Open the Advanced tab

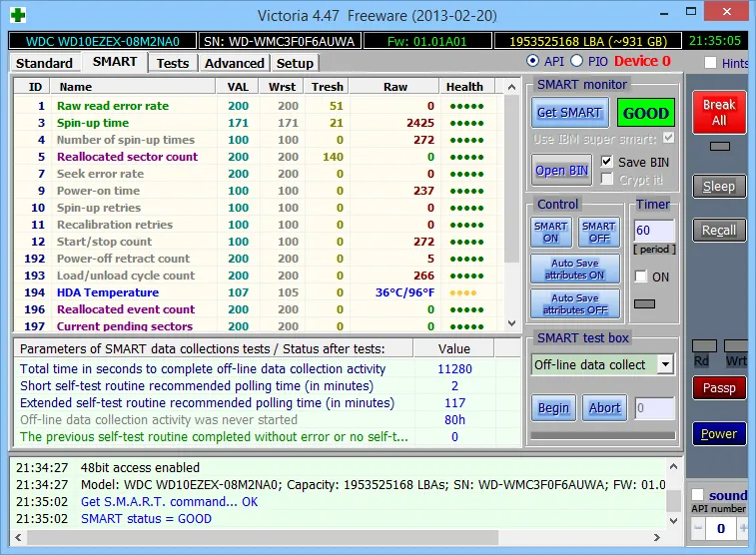pos(235,63)
